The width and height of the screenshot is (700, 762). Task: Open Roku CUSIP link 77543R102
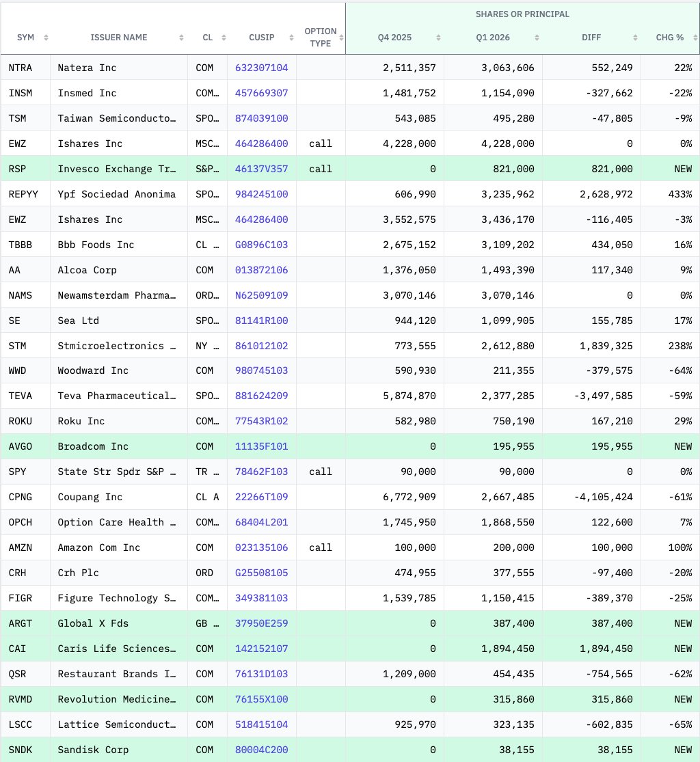(262, 422)
